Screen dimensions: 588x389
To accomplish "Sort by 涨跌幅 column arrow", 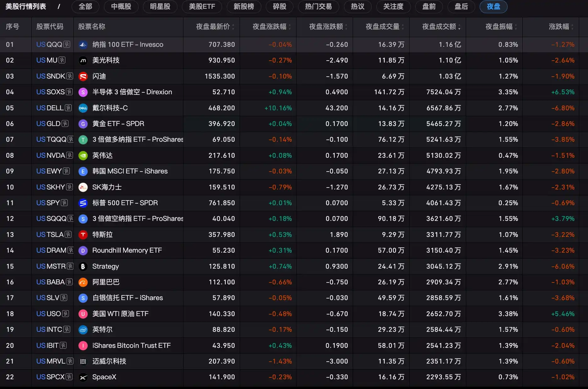I will tap(572, 27).
